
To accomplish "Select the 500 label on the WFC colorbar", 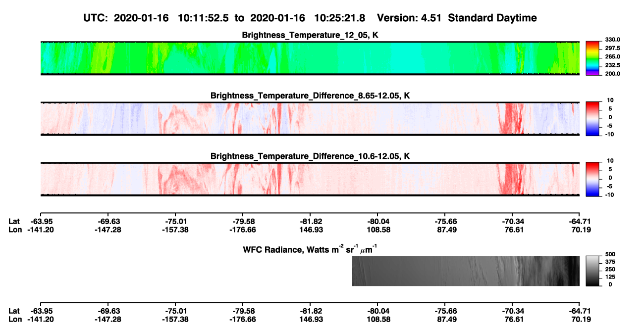I will tap(610, 254).
